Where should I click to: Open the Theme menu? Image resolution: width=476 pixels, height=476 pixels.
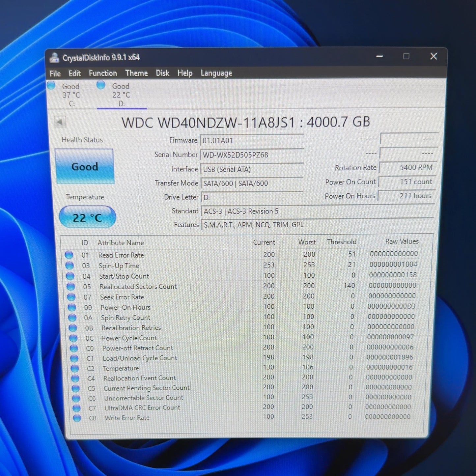tap(136, 73)
